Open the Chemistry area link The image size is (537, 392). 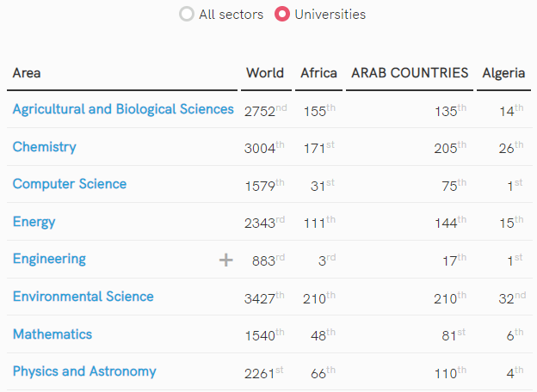(44, 147)
